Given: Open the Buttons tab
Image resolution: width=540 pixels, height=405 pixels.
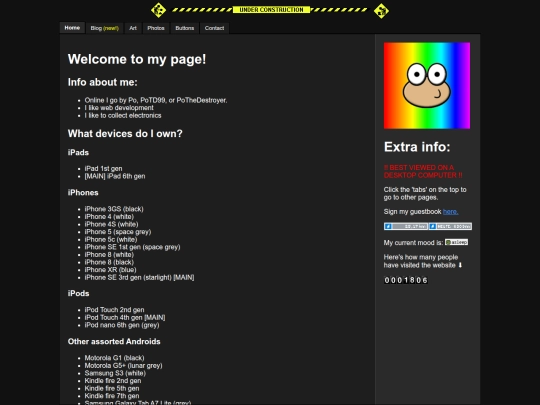Looking at the screenshot, I should coord(185,28).
